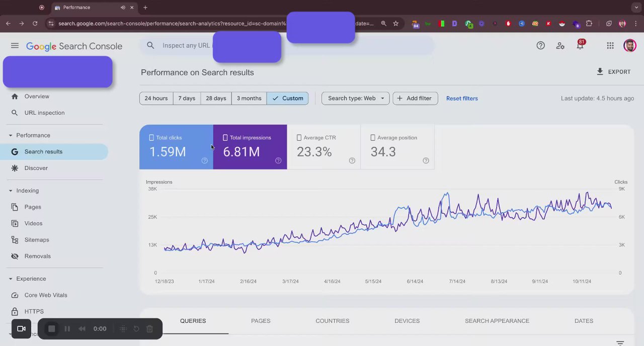Toggle the Total clicks metric

coord(176,147)
